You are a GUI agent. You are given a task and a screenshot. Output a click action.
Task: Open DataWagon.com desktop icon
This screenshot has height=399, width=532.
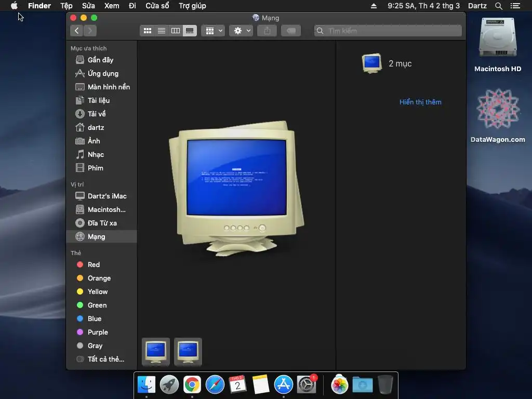tap(498, 115)
